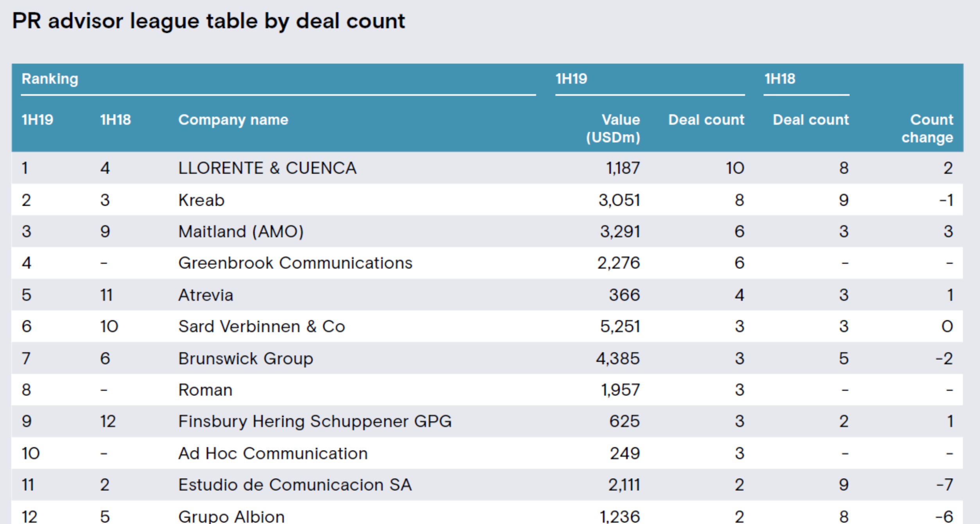
Task: Select 'Ad Hoc Communication' company name
Action: pyautogui.click(x=273, y=454)
